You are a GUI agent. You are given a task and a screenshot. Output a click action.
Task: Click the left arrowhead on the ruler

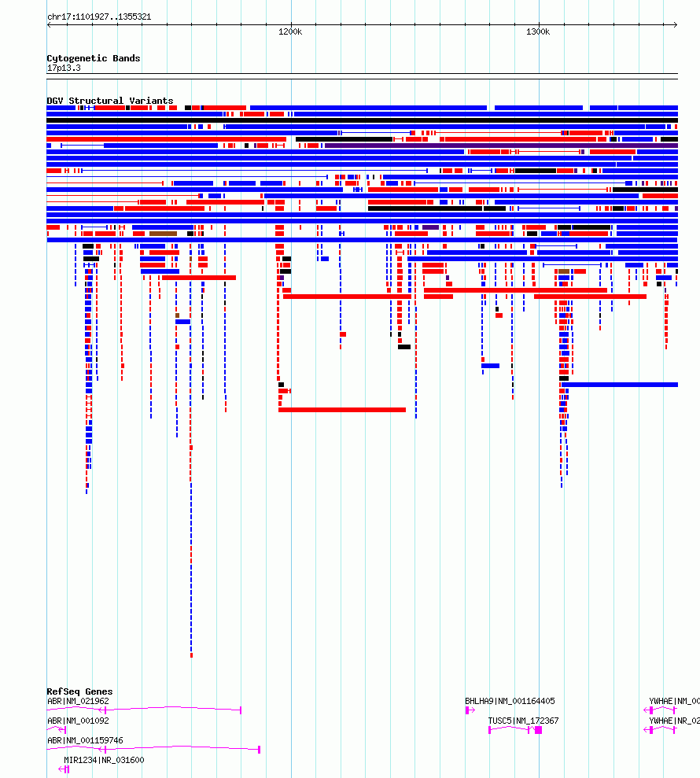[x=49, y=24]
